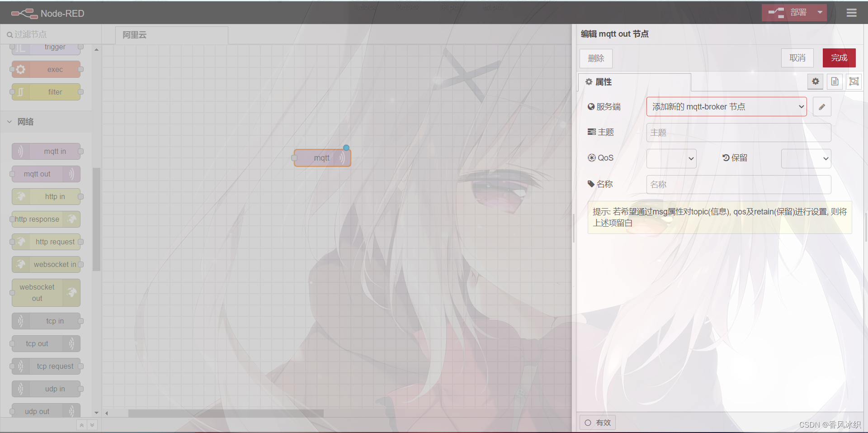Click the palette expand-all double arrow down
868x433 pixels.
pos(92,425)
